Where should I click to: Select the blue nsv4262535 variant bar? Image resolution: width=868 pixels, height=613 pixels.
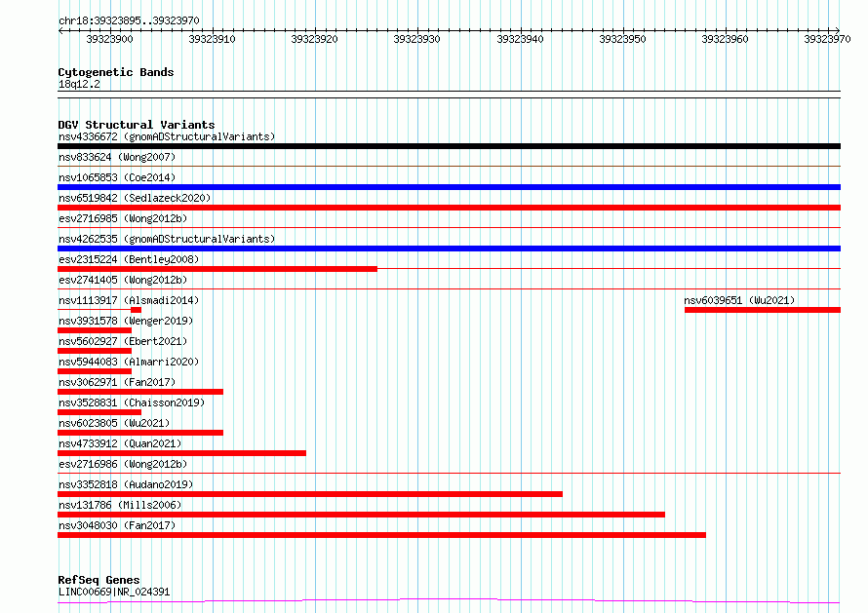(x=449, y=249)
